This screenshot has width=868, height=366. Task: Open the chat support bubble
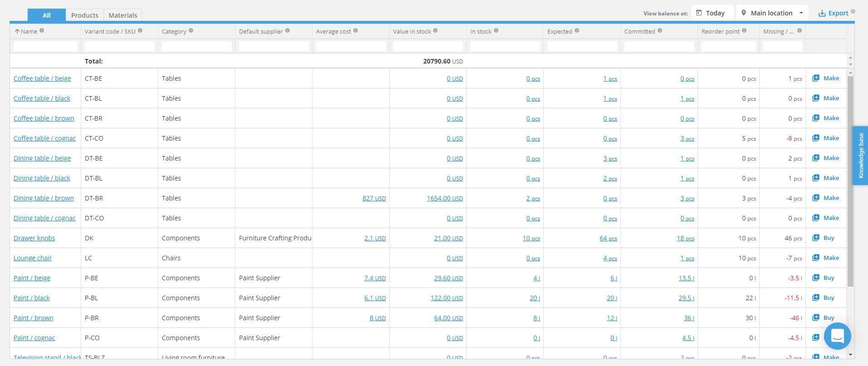tap(837, 336)
